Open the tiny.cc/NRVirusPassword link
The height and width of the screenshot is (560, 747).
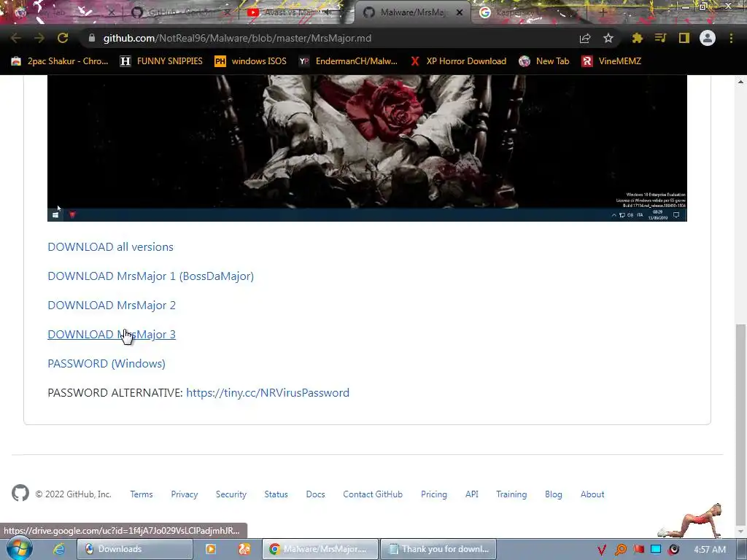pyautogui.click(x=268, y=393)
